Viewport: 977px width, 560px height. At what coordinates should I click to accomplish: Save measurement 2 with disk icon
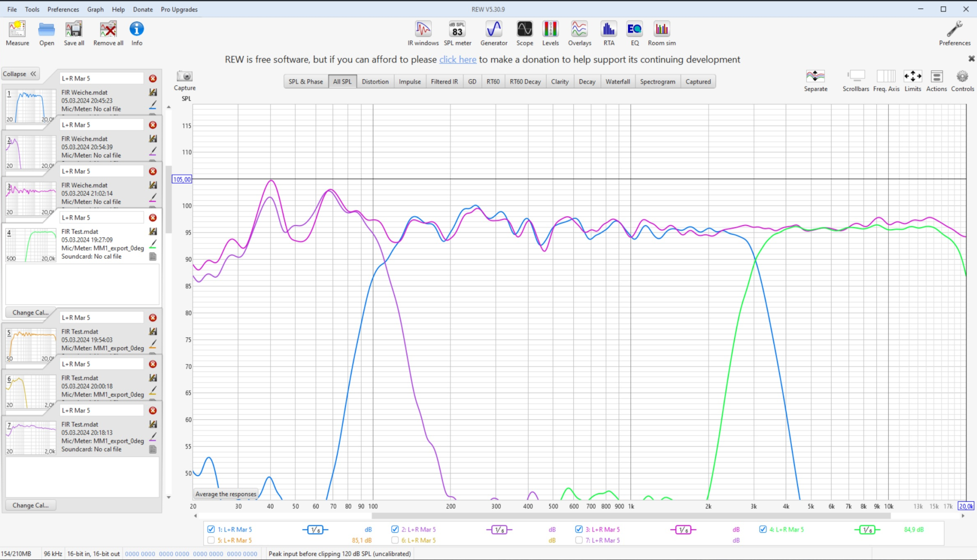pyautogui.click(x=153, y=138)
